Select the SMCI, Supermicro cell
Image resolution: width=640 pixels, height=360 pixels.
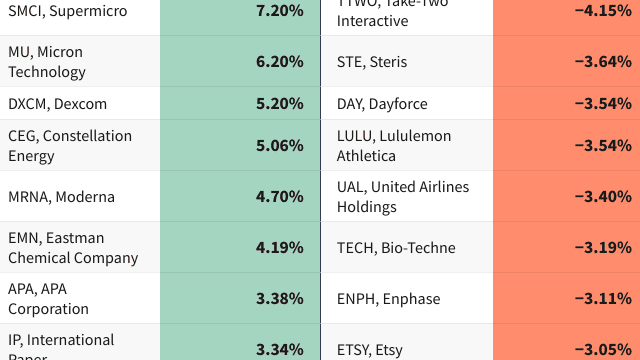click(80, 11)
